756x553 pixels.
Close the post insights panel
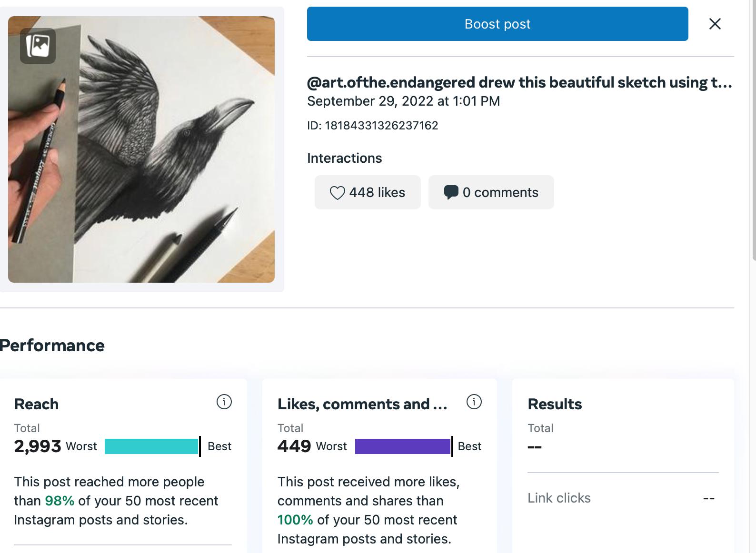point(715,24)
